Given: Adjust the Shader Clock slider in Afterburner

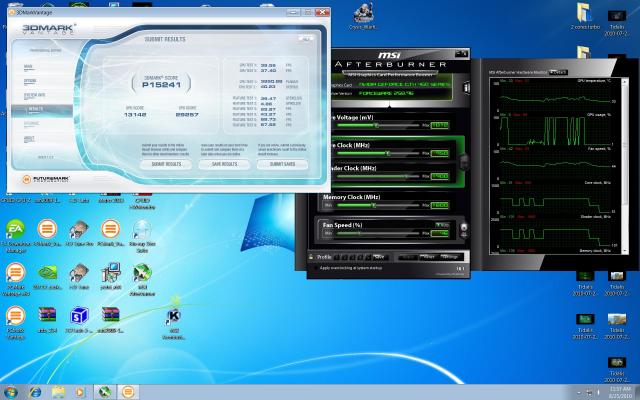Looking at the screenshot, I should coord(378,176).
